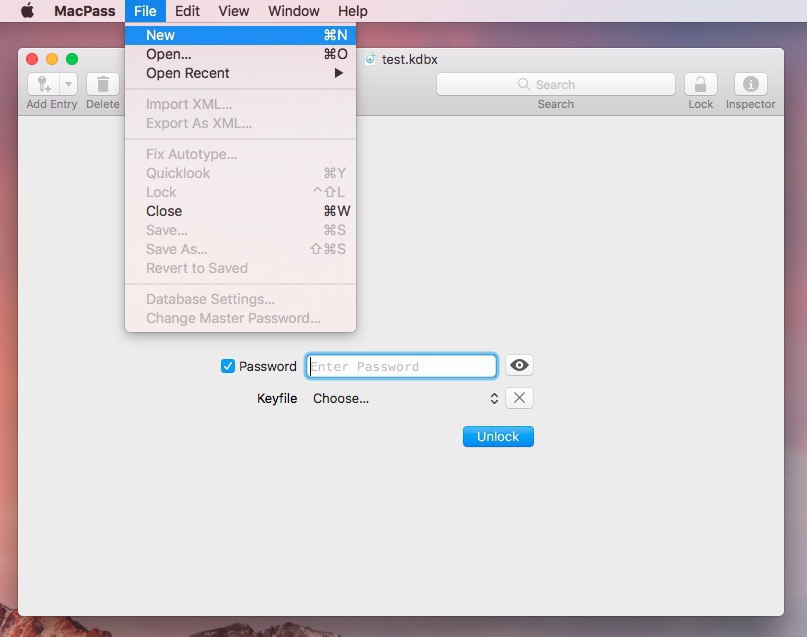Select Revert to Saved menu item
This screenshot has height=637, width=807.
click(x=240, y=268)
